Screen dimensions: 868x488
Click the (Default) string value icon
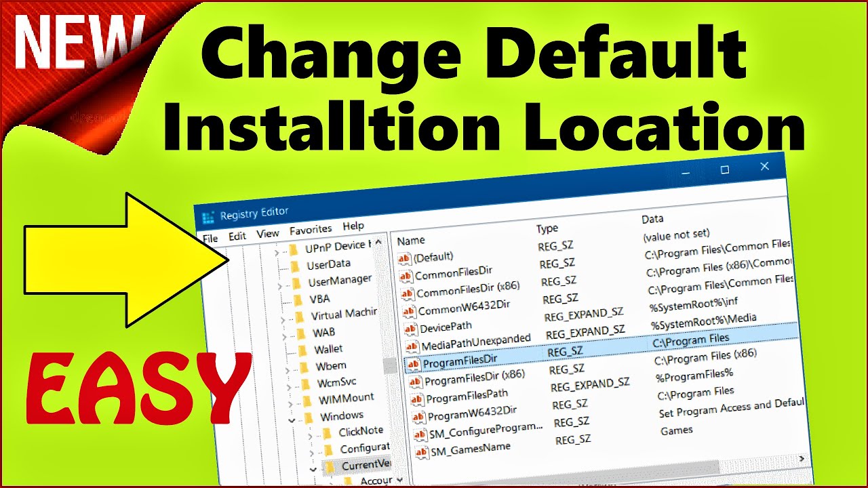point(404,258)
